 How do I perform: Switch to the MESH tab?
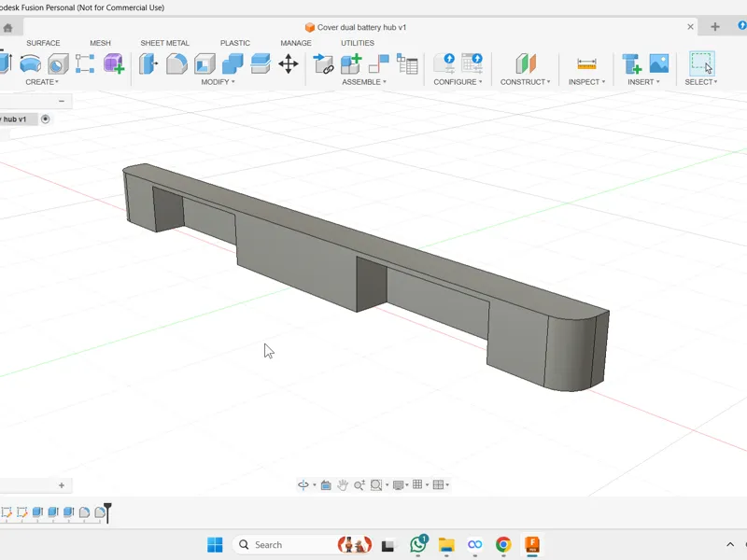(100, 43)
